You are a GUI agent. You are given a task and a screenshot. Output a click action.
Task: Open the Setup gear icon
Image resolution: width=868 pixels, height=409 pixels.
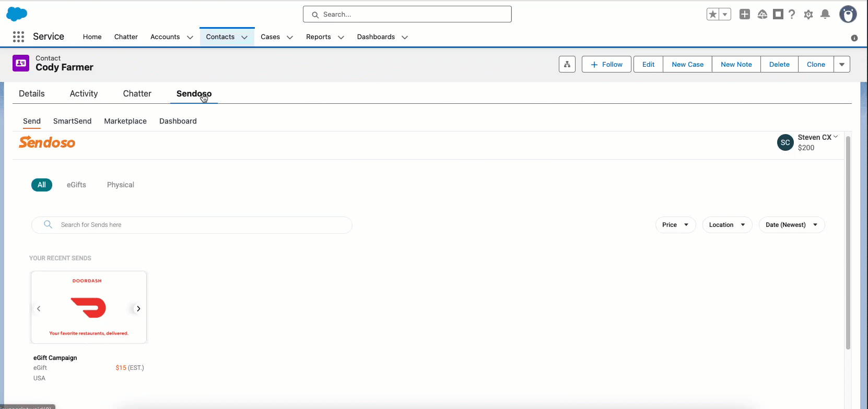pyautogui.click(x=808, y=15)
